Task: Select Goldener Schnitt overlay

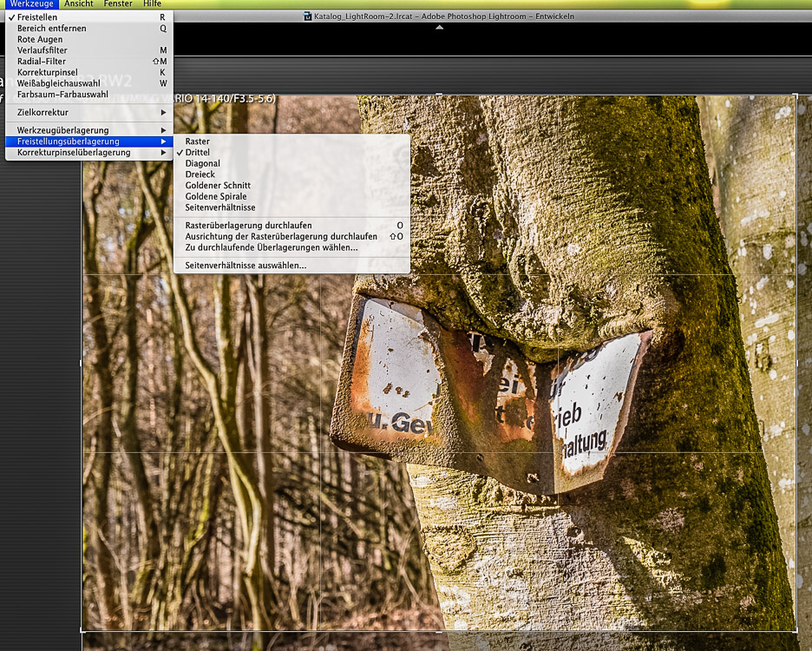Action: pyautogui.click(x=292, y=186)
